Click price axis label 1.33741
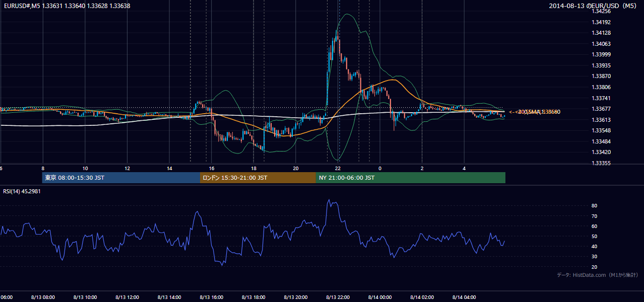 point(601,98)
